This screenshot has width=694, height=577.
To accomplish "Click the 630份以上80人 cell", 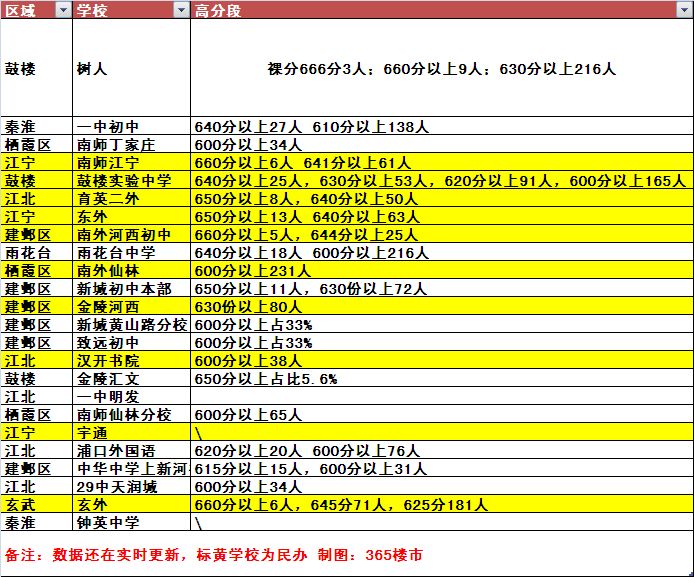I will coord(442,307).
